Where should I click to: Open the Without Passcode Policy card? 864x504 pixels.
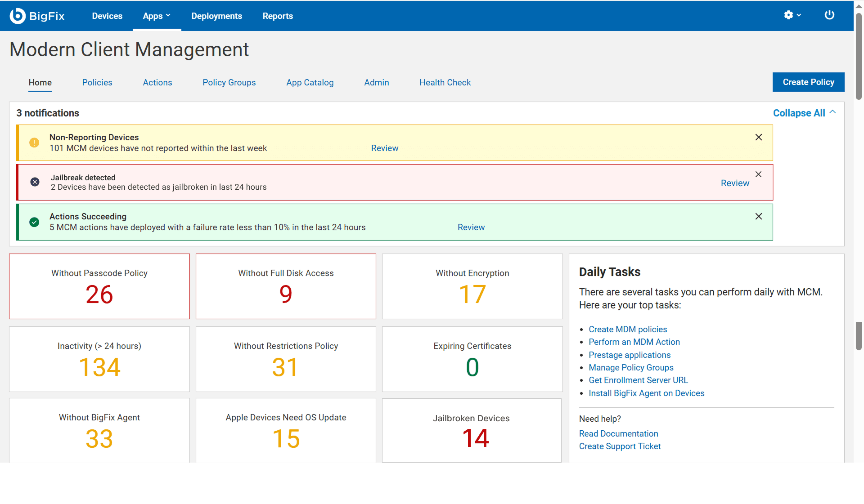point(99,286)
